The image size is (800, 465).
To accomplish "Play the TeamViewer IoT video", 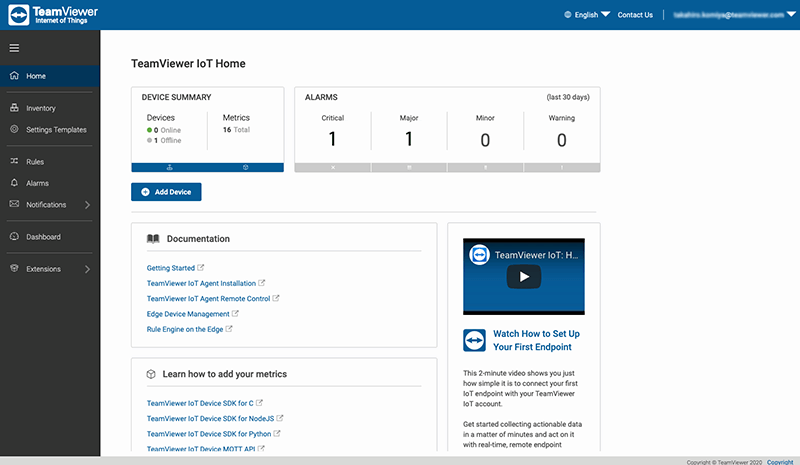I will pos(524,277).
